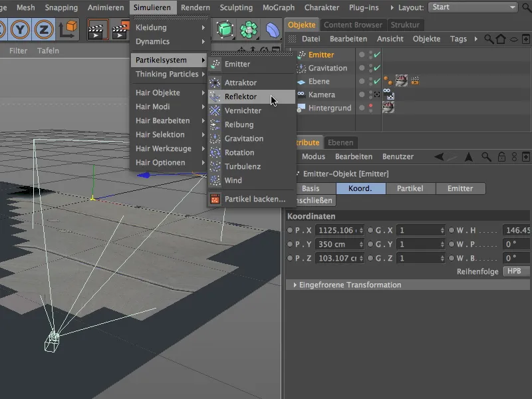The image size is (532, 399).
Task: Click the orange spheres tag on Ebene
Action: coord(388,80)
